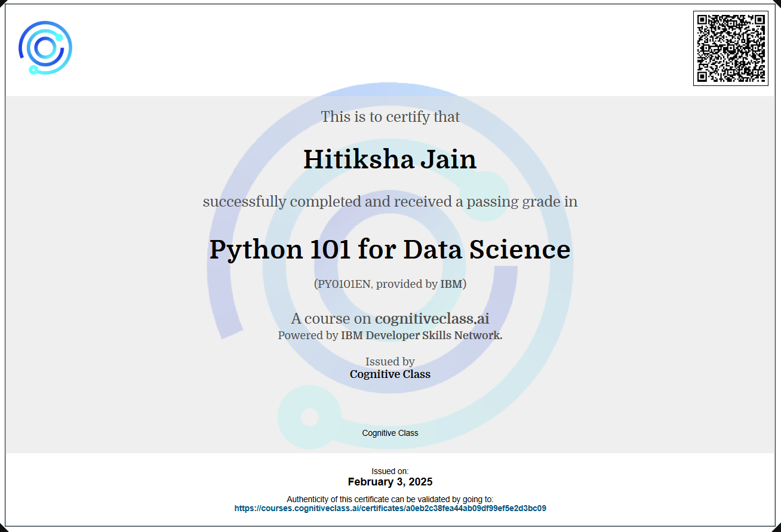The height and width of the screenshot is (532, 781).
Task: Click 'IBM Developer Skills Network' text
Action: 421,336
